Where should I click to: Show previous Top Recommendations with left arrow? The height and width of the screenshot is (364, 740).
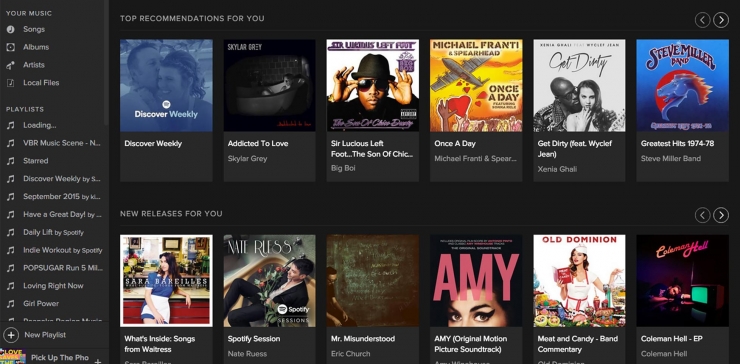coord(702,20)
